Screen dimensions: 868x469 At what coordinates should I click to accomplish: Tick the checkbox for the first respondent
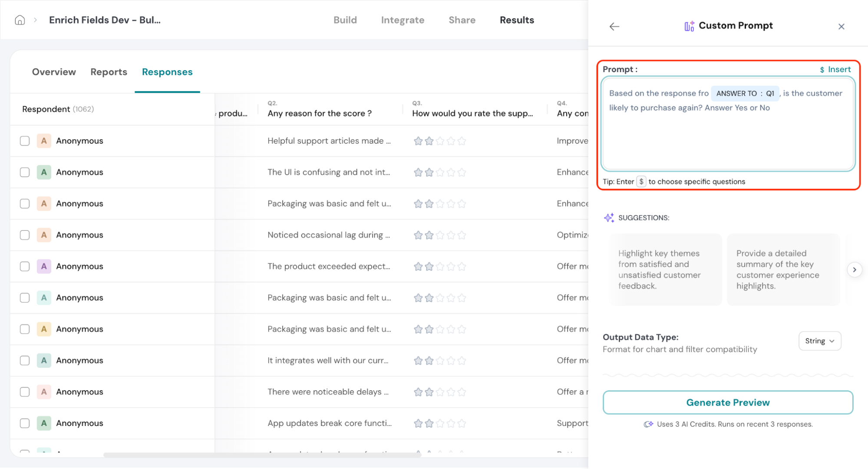(25, 141)
